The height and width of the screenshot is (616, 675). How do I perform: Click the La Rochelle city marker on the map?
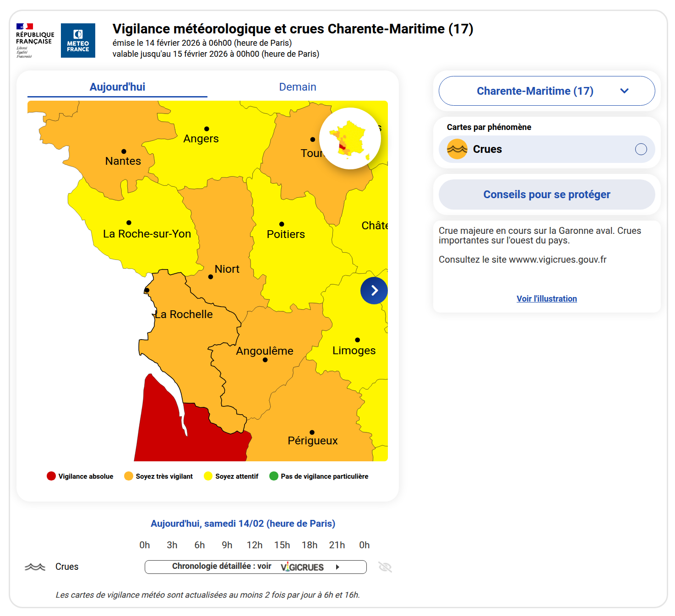(147, 290)
